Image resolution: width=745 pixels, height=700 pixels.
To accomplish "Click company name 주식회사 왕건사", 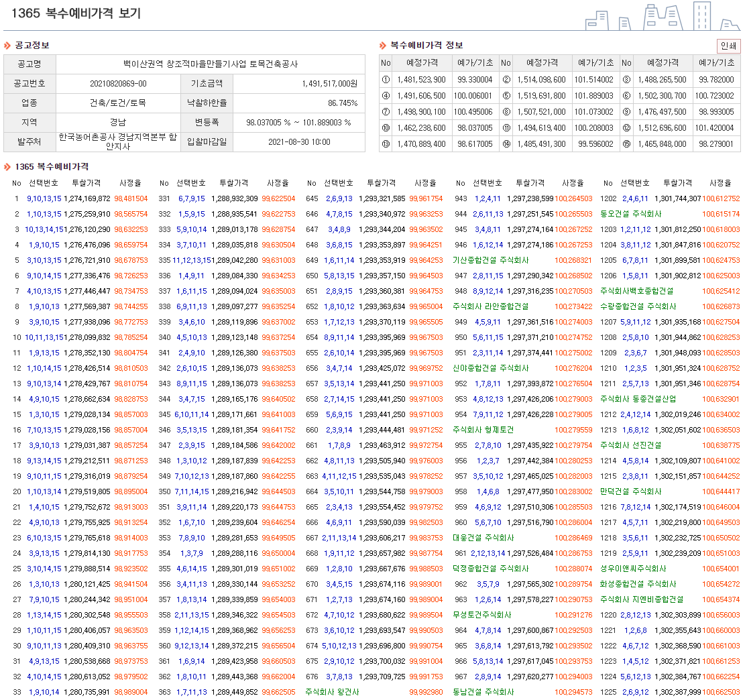I will 332,693.
